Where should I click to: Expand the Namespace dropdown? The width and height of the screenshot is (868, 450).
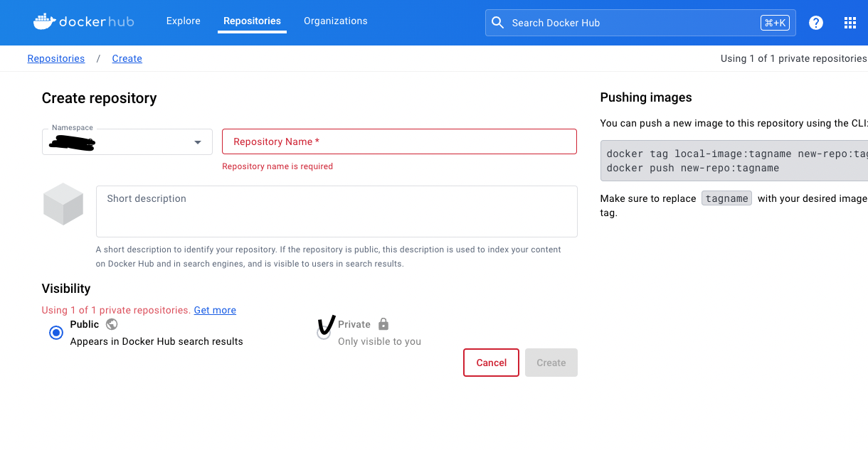pos(127,141)
